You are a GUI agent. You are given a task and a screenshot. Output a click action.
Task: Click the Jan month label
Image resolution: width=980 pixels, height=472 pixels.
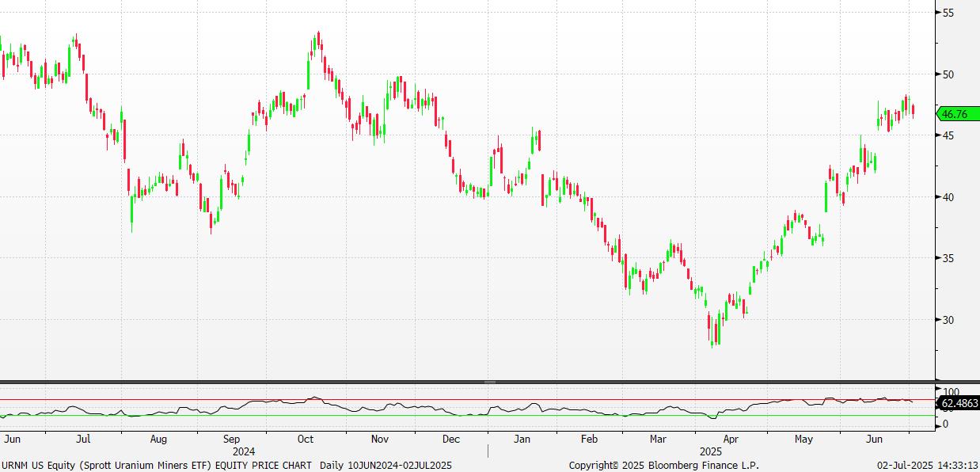[x=522, y=438]
